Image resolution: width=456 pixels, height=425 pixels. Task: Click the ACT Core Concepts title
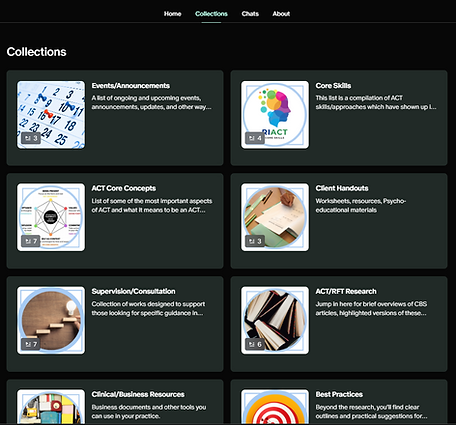124,188
